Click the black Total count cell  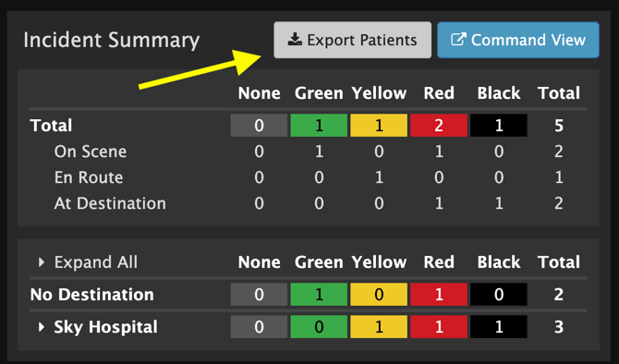tap(499, 126)
